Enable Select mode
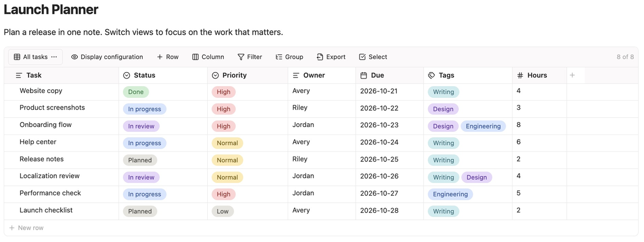The image size is (644, 242). coord(373,57)
